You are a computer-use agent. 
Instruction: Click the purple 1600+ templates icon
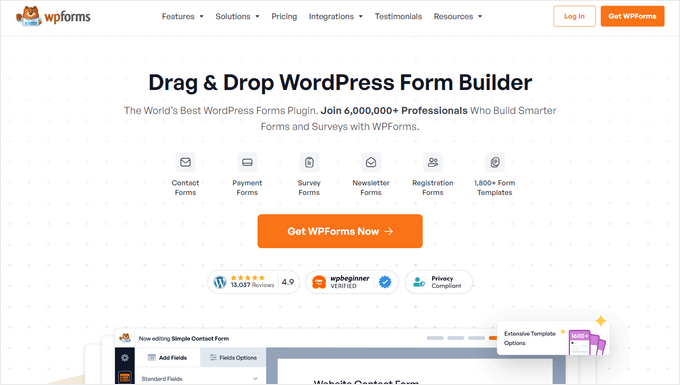click(x=587, y=343)
